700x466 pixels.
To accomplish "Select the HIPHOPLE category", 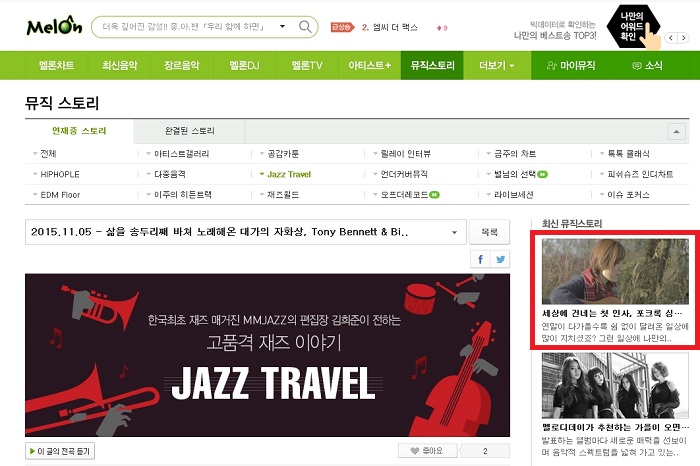I will (x=60, y=174).
